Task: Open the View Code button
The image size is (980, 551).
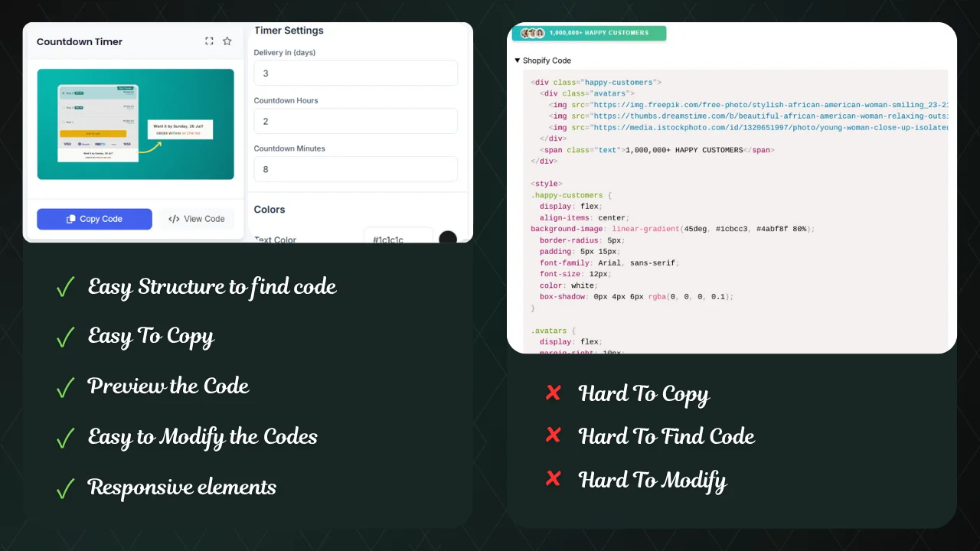Action: (x=197, y=219)
